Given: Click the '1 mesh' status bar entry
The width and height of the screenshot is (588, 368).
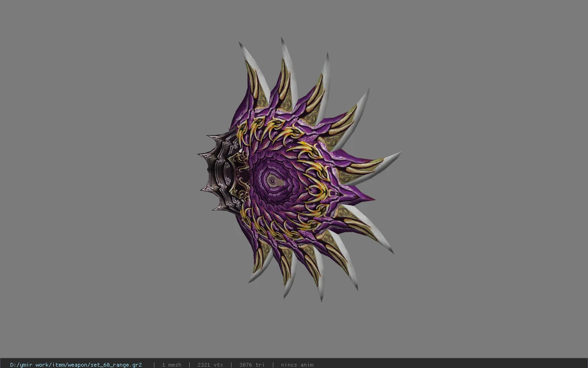Looking at the screenshot, I should coord(171,365).
